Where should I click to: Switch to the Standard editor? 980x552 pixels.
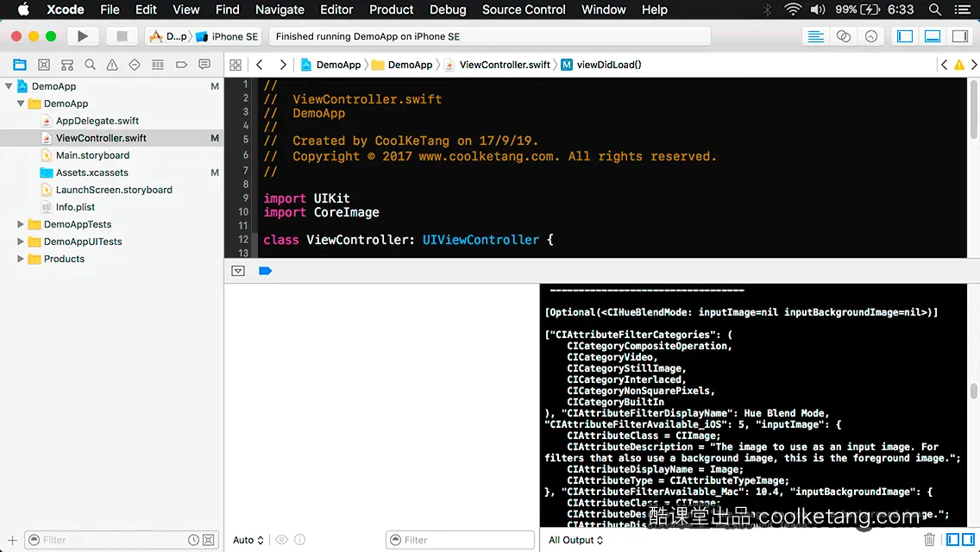815,36
